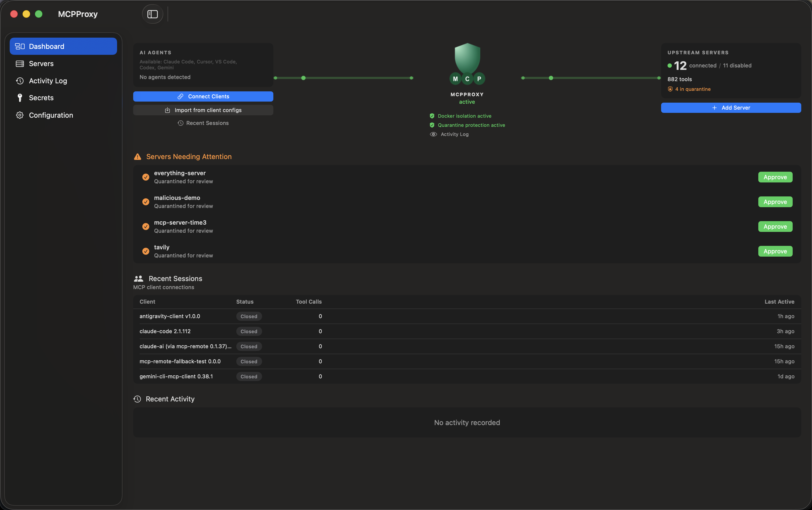812x510 pixels.
Task: Select the mcp-server-time3 name
Action: click(x=180, y=222)
